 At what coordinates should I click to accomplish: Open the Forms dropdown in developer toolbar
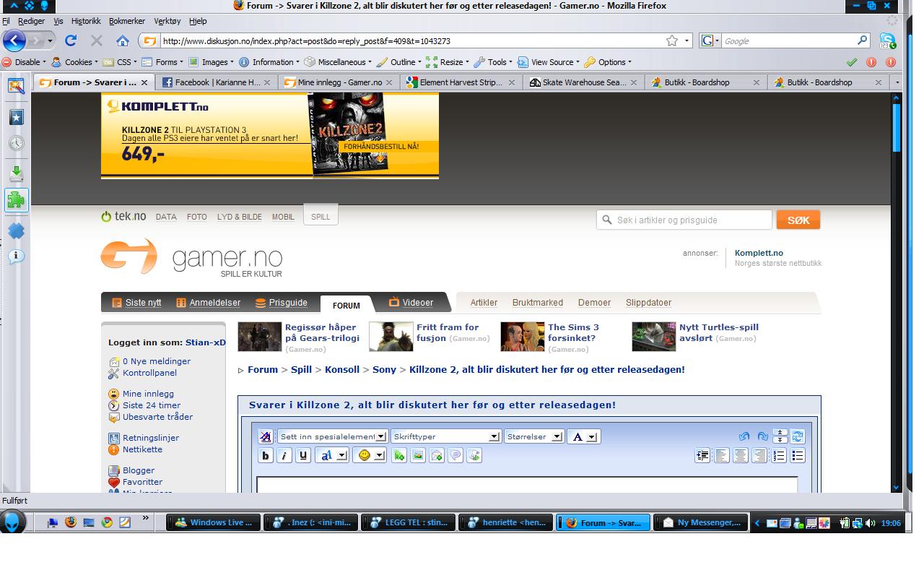162,62
